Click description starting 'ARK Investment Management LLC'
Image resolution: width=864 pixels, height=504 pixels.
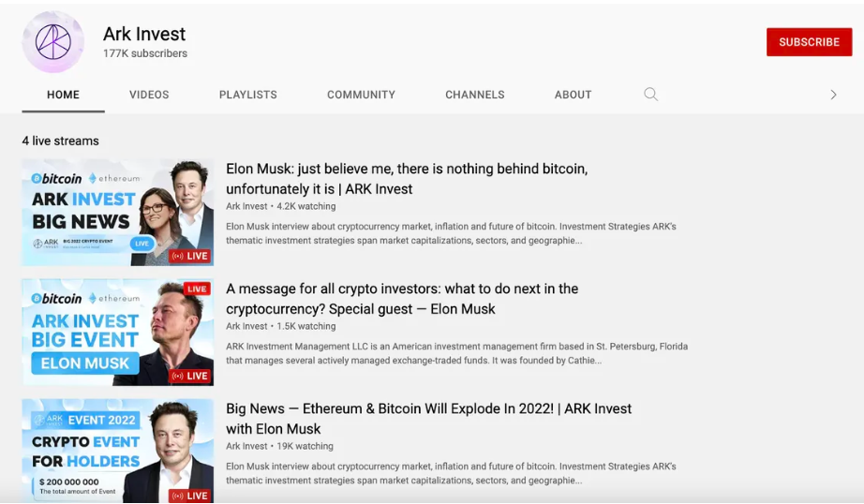click(x=456, y=353)
